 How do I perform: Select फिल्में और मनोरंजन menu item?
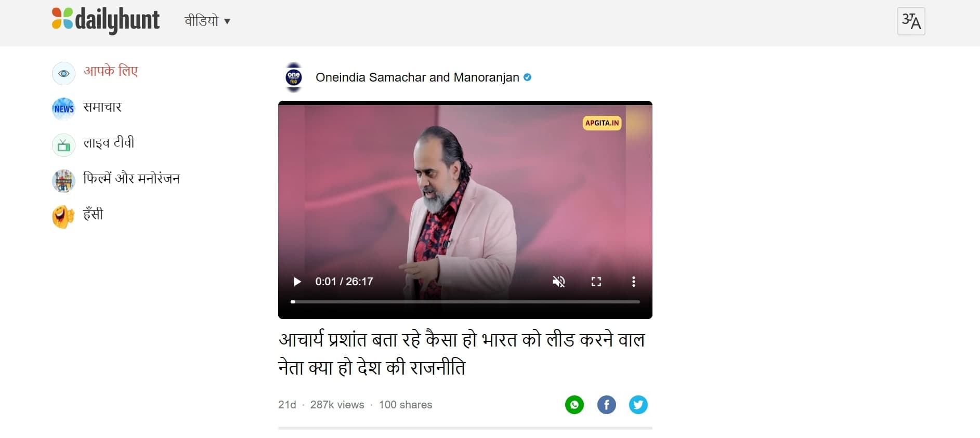[x=132, y=179]
